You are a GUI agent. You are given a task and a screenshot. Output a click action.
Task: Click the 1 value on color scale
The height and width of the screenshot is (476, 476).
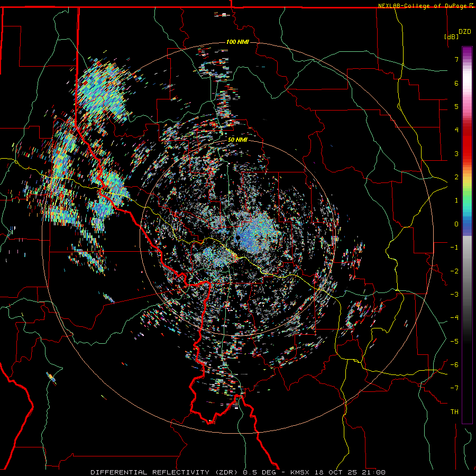[456, 200]
